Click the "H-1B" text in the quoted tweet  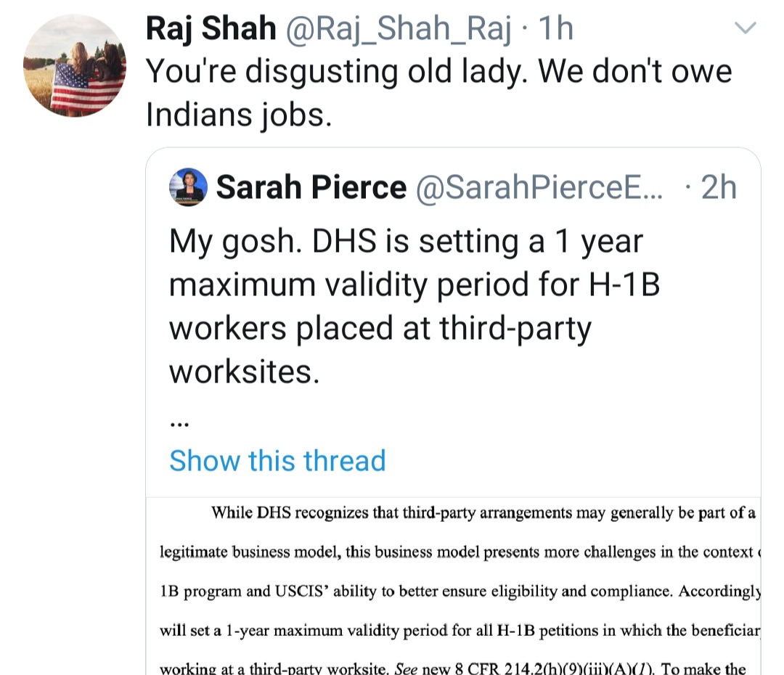coord(624,285)
